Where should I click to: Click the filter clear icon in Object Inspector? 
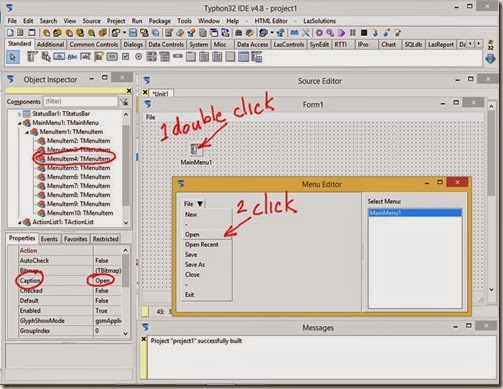click(x=124, y=102)
